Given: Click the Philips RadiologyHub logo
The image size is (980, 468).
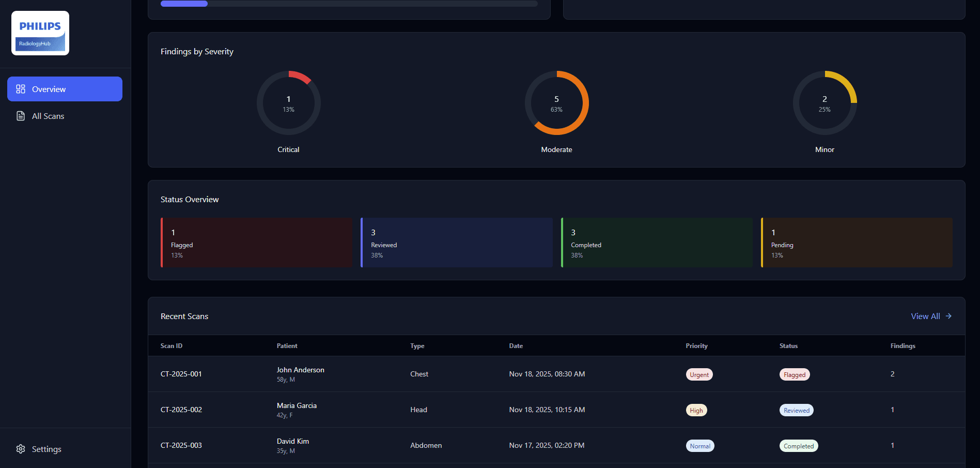Looking at the screenshot, I should click(40, 33).
